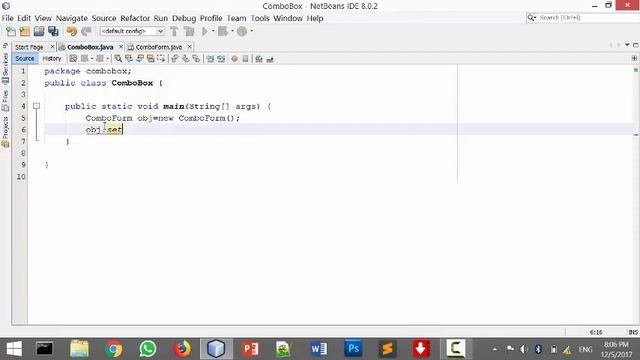Click the Save All toolbar icon
The height and width of the screenshot is (360, 640).
click(53, 31)
